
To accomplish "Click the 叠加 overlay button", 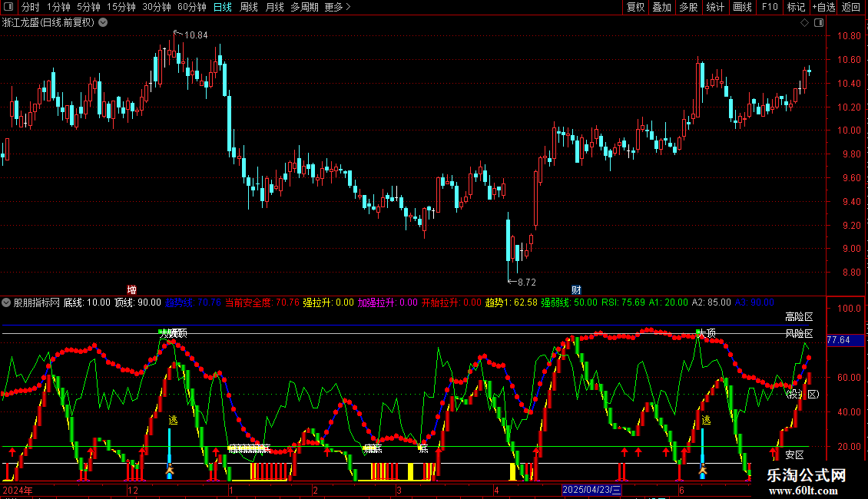I will click(x=662, y=7).
